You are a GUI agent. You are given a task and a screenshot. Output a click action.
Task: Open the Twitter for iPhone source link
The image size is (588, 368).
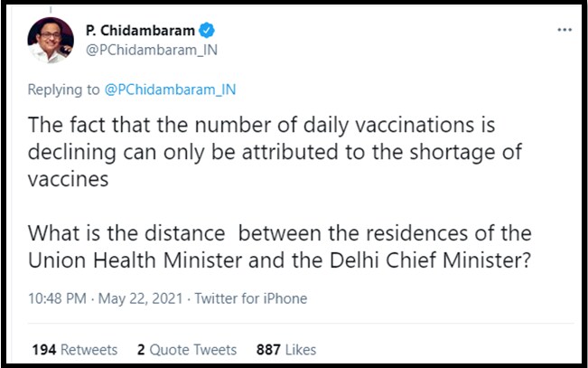[252, 298]
